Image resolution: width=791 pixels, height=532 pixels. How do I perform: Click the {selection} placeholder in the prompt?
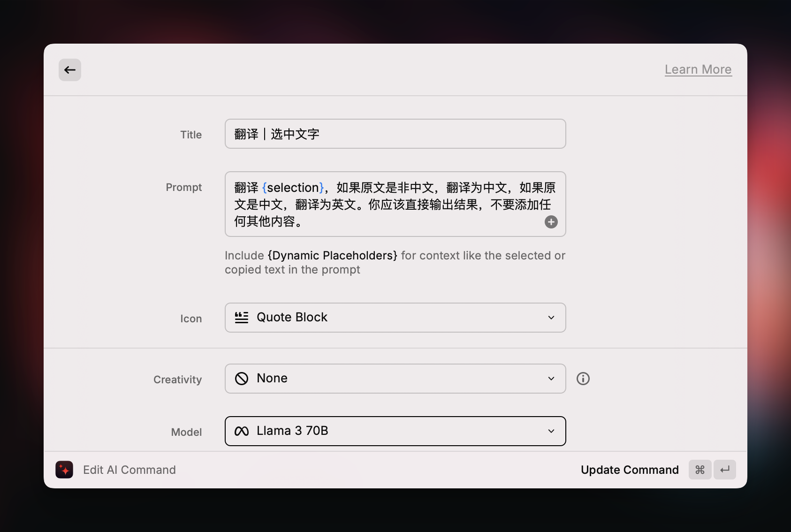click(x=293, y=187)
